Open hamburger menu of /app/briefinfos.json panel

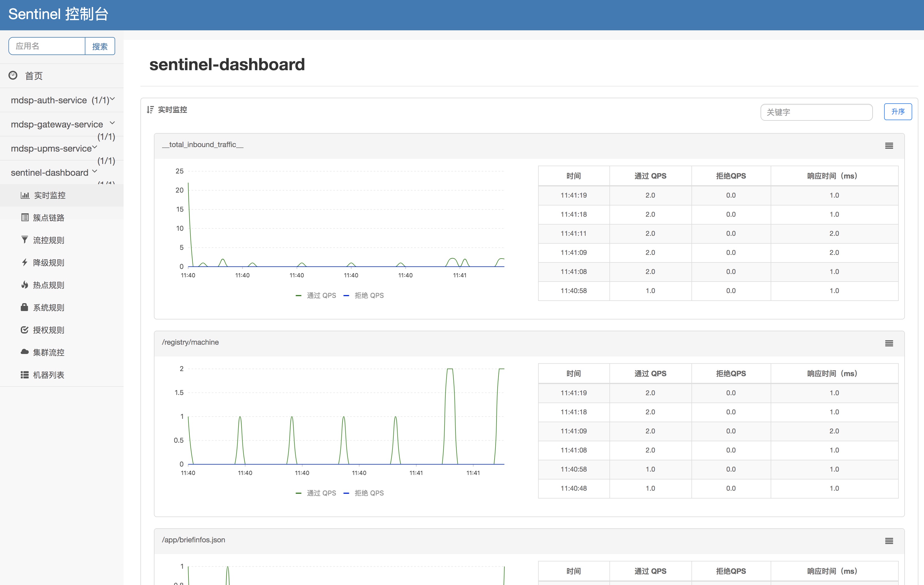click(889, 541)
